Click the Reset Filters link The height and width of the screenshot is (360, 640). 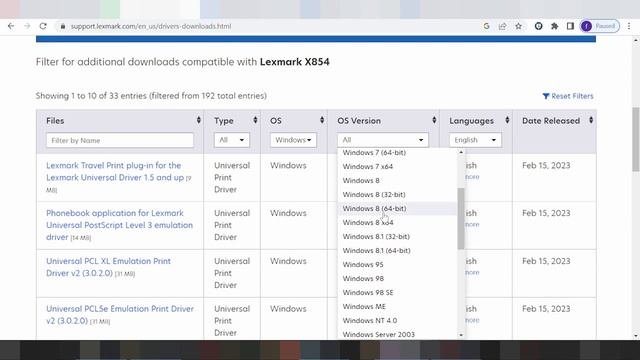pos(568,96)
